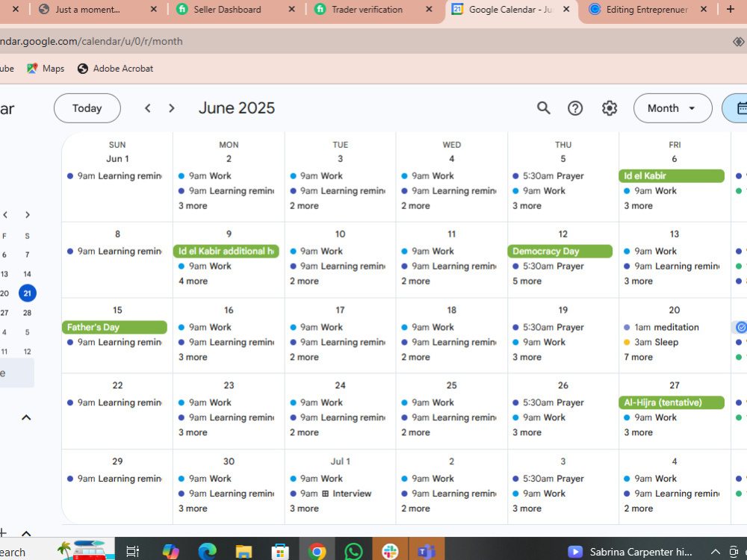Open the calendar search magnifier
747x560 pixels.
click(544, 108)
